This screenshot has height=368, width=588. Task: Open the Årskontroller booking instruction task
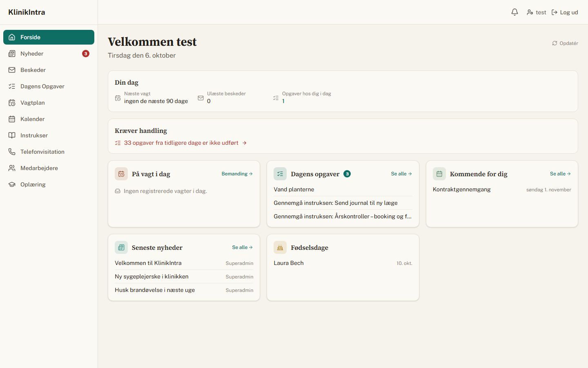pos(343,216)
